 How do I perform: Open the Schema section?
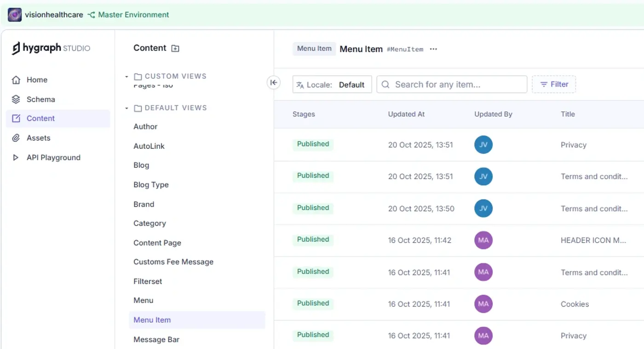[58, 99]
